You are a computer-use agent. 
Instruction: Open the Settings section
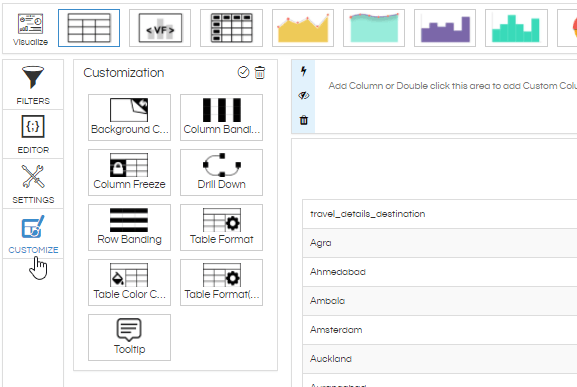tap(33, 184)
